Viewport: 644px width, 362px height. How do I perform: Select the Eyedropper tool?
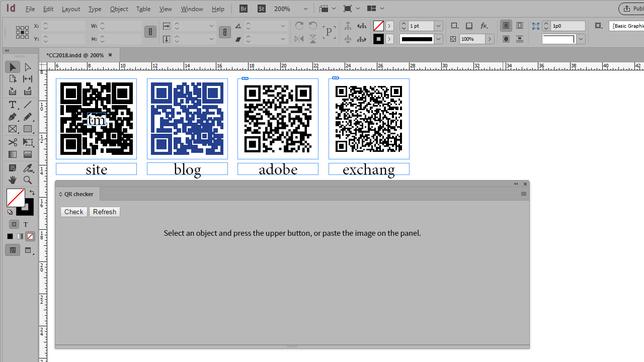28,168
